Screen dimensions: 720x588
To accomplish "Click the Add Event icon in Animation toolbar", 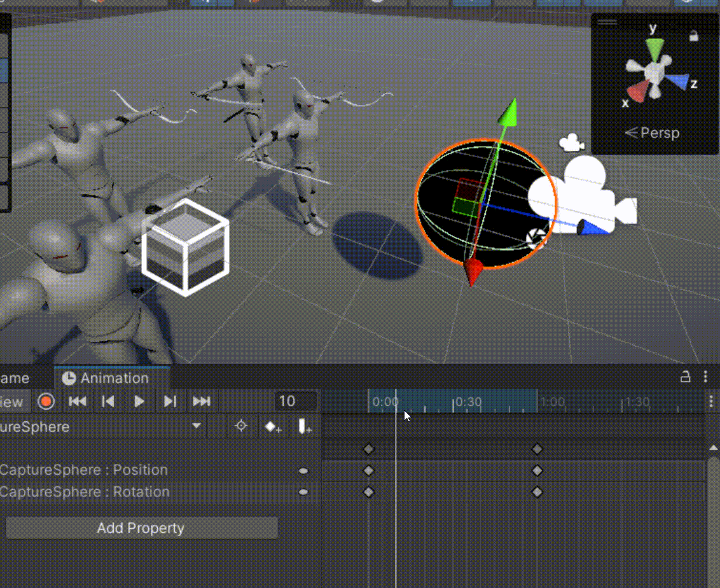I will (x=304, y=426).
